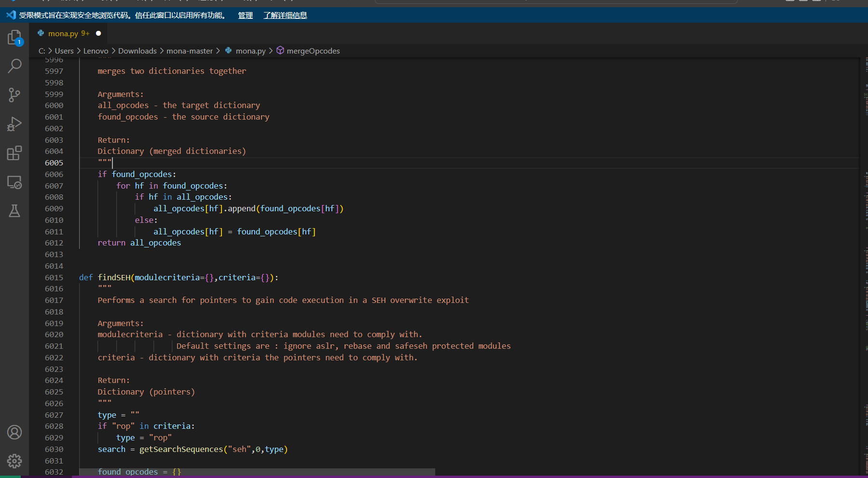The height and width of the screenshot is (478, 868).
Task: Click text 'found_opcodes - the source dictionary'
Action: (183, 117)
